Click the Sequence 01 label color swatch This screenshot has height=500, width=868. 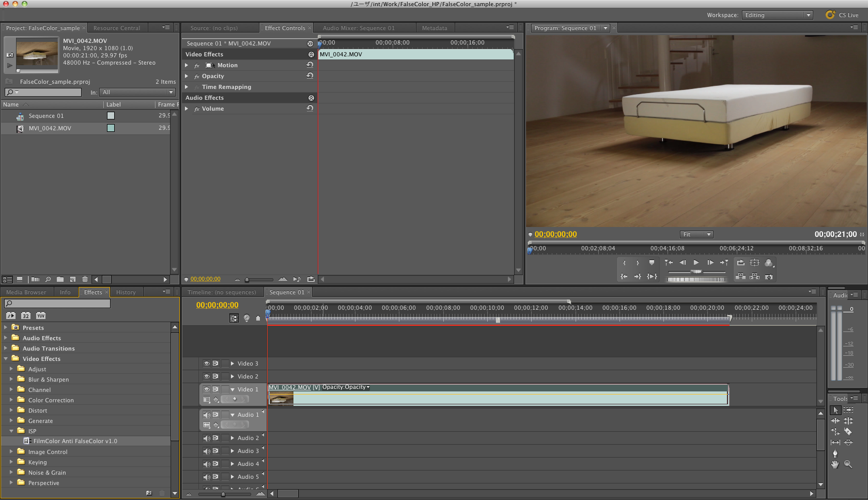(111, 116)
